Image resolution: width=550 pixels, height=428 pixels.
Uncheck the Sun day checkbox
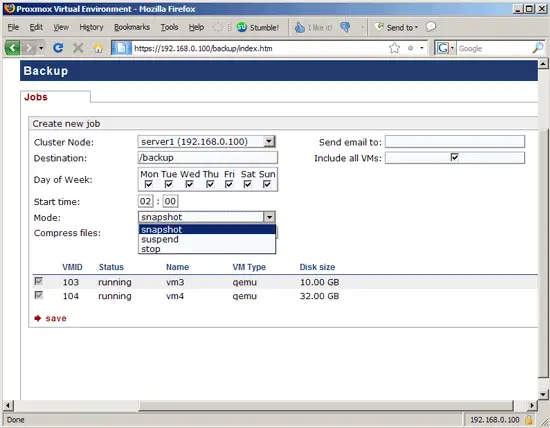pos(267,184)
